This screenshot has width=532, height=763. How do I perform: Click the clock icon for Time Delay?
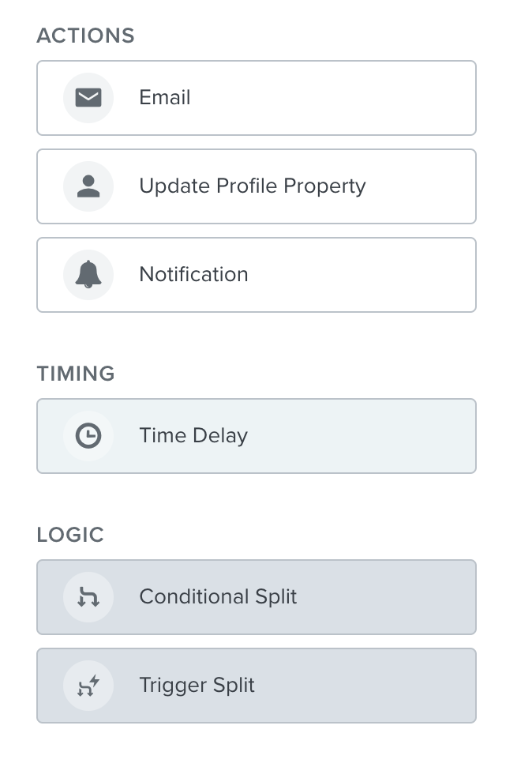pyautogui.click(x=88, y=435)
